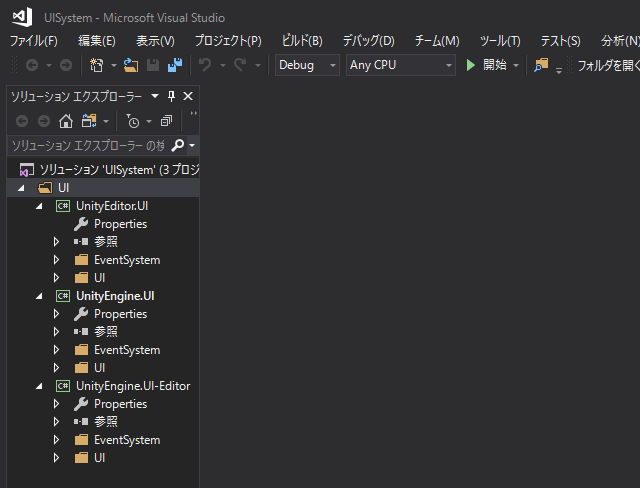Click the Solution Explorer back arrow
Viewport: 640px width, 488px height.
[x=22, y=121]
